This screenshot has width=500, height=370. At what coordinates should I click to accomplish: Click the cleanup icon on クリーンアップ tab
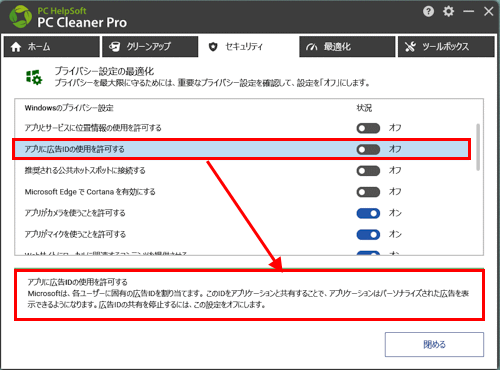coord(114,47)
